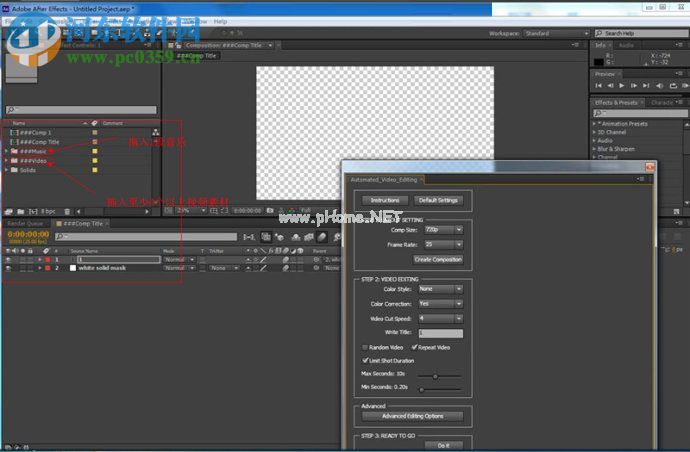Open project flowchart view icon
This screenshot has width=690, height=452.
[156, 132]
